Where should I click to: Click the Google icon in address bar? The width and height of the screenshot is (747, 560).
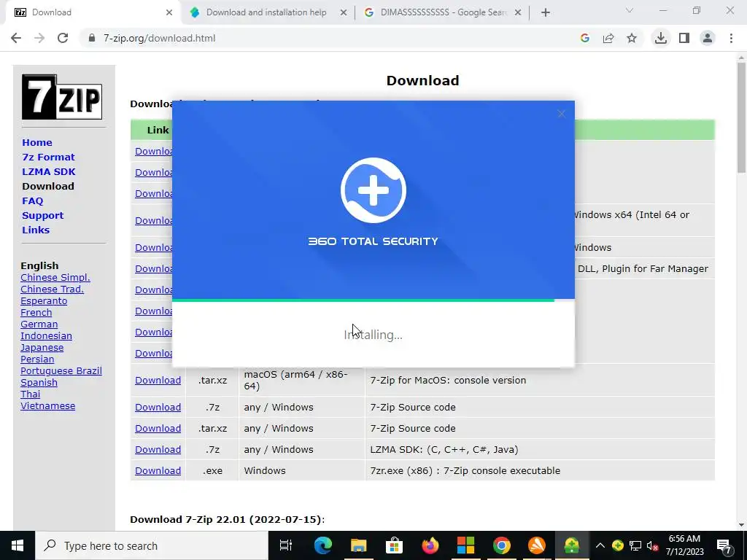585,38
